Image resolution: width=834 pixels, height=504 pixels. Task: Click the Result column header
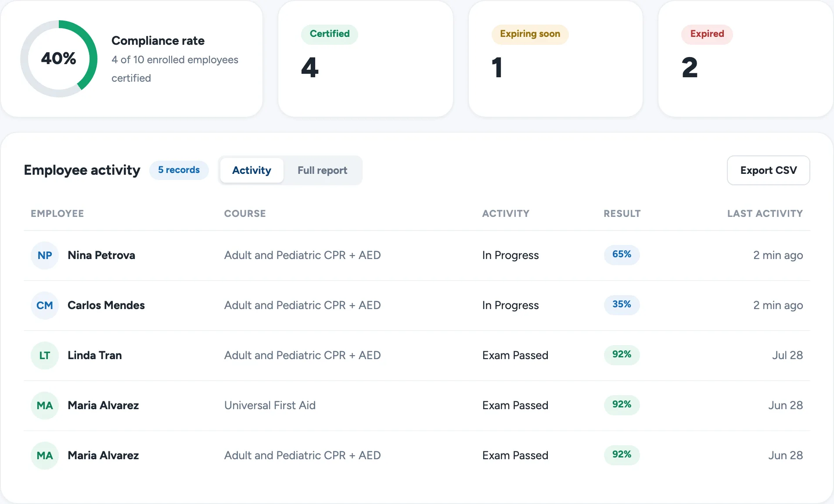(x=622, y=213)
